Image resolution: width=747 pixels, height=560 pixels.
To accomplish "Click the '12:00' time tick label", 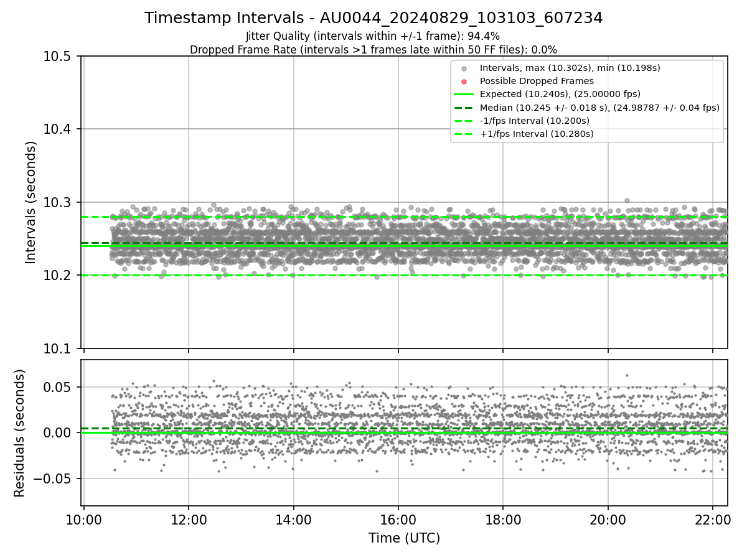I will pyautogui.click(x=189, y=518).
